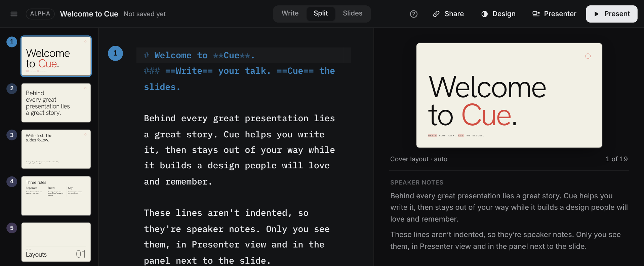Click the 'Welcome to Cue' document title
The height and width of the screenshot is (266, 644).
coord(89,14)
